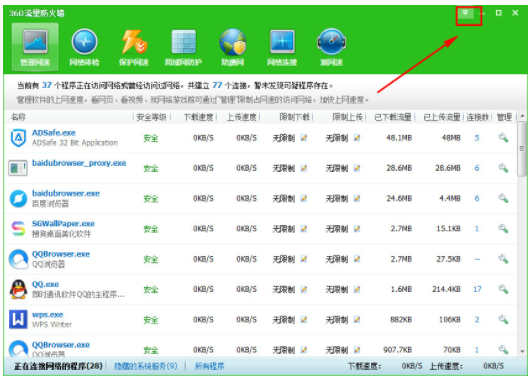Open manage magnifier for ADSafe.exe
The width and height of the screenshot is (532, 385).
[503, 138]
